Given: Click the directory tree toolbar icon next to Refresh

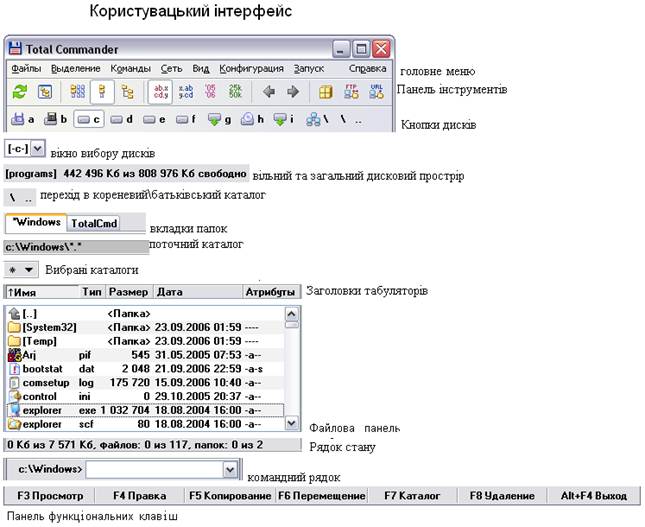Looking at the screenshot, I should coord(45,91).
